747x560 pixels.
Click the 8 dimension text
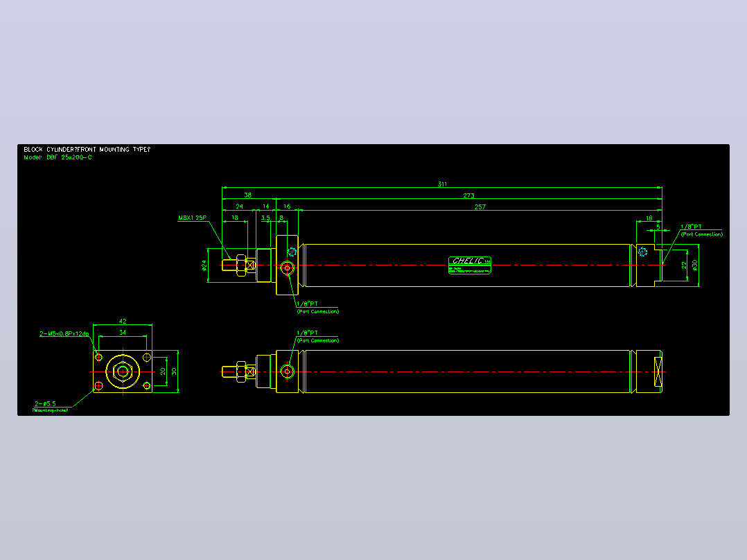[x=281, y=218]
